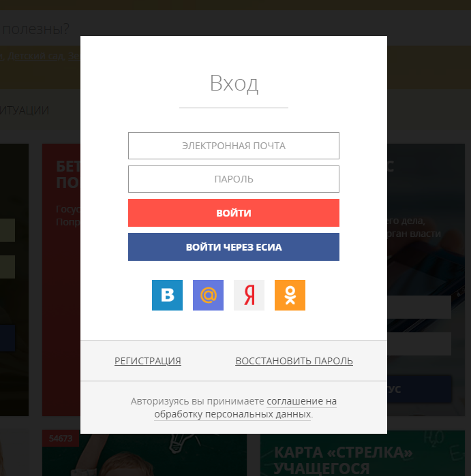Click the blue background button at the left edge
Viewport: 471px width, 476px height.
(7, 337)
